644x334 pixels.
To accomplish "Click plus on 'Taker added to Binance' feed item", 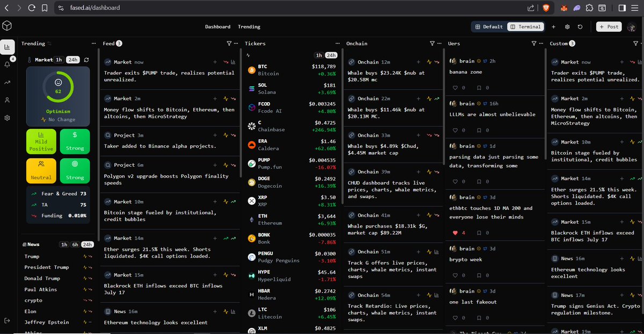I will click(215, 135).
